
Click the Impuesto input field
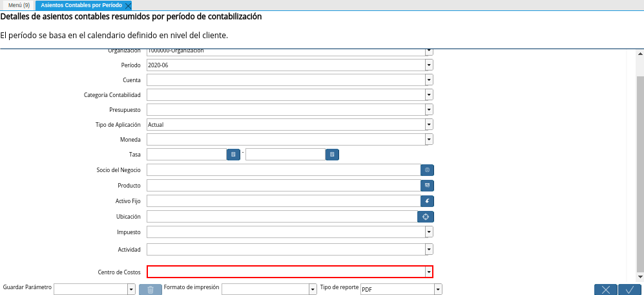[286, 232]
